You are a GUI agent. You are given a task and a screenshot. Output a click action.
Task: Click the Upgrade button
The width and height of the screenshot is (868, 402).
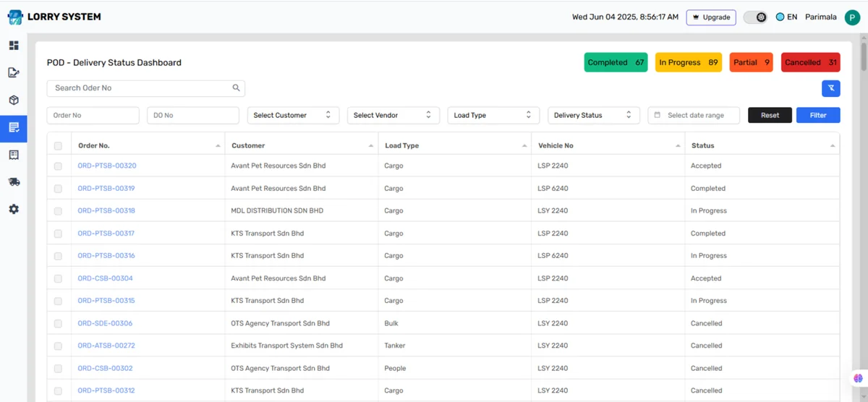point(711,17)
